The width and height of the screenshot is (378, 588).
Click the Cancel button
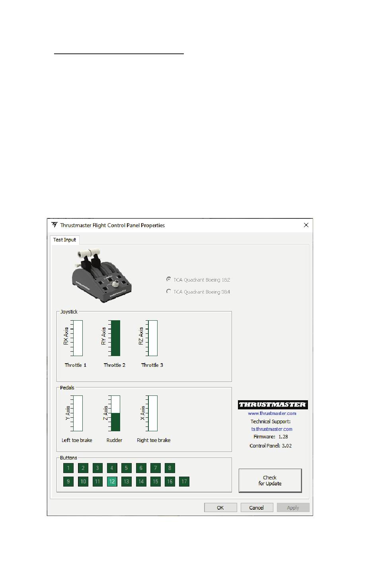(x=257, y=507)
